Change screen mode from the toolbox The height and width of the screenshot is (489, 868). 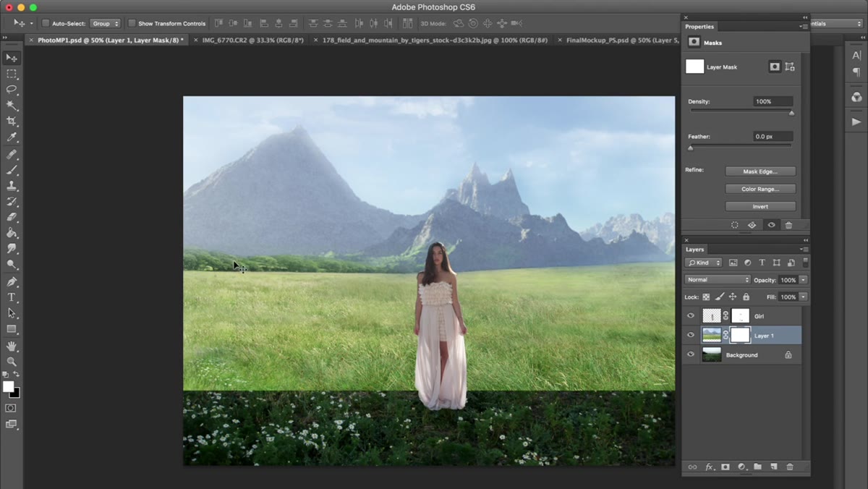point(11,424)
